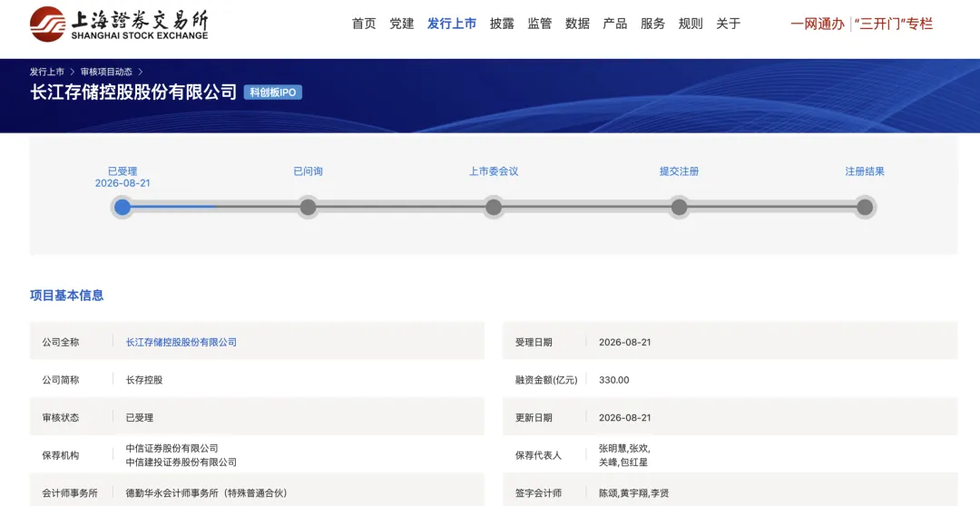Screen dimensions: 980x506
Task: Click the Shanghai Stock Exchange logo
Action: tap(119, 24)
